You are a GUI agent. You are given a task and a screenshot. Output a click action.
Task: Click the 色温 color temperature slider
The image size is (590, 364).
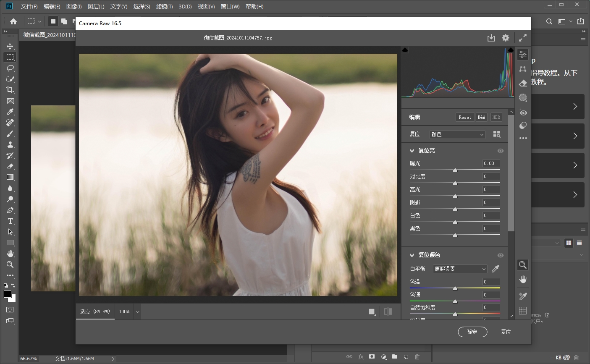click(x=455, y=288)
